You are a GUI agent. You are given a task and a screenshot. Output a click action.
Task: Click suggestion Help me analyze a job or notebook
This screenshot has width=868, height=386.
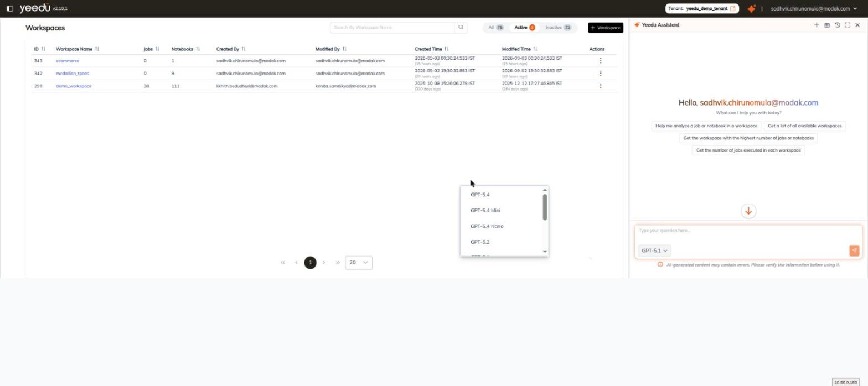[706, 126]
